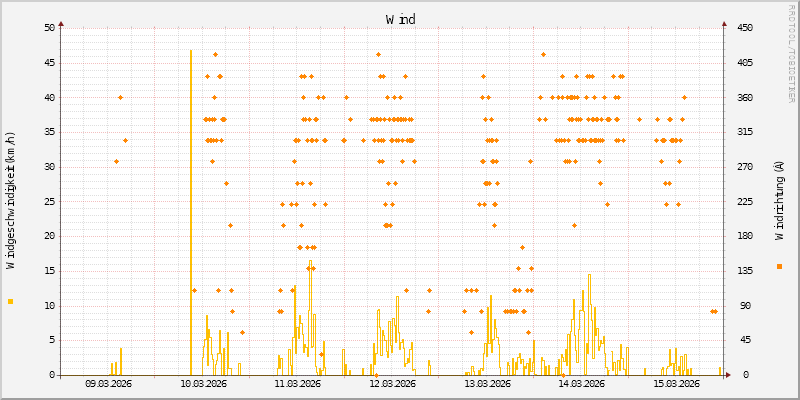The width and height of the screenshot is (800, 400).
Task: Click the arrowhead atop the left axis
Action: coord(61,23)
